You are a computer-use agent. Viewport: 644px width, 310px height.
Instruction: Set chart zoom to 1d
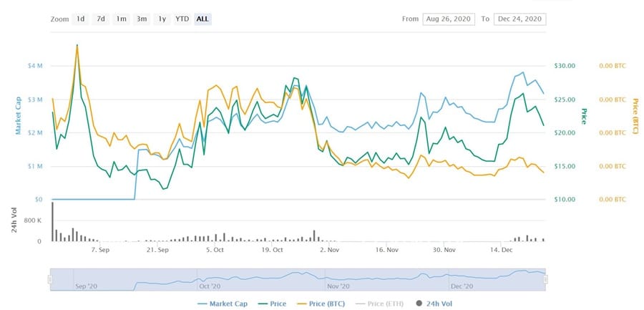pos(81,19)
